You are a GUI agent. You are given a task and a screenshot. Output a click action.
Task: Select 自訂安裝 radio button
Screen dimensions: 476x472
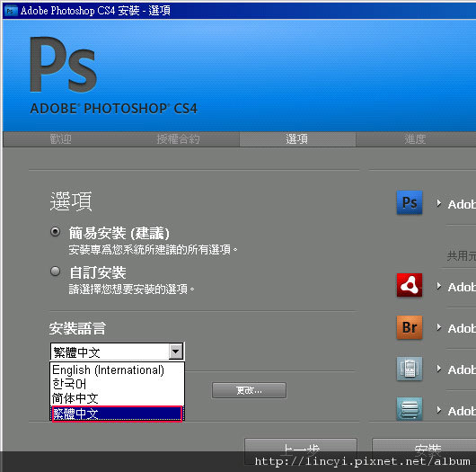tap(56, 271)
